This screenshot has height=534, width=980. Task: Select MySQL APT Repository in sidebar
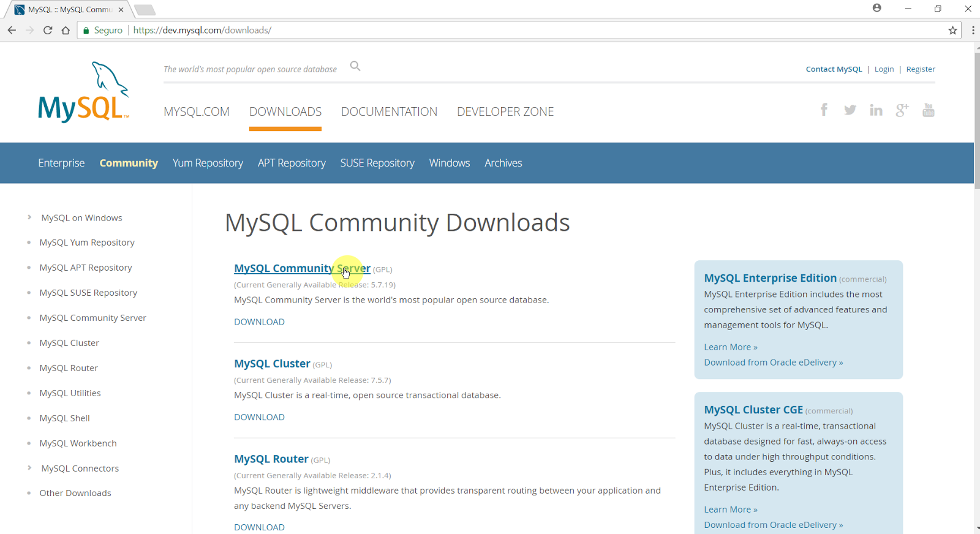pyautogui.click(x=86, y=268)
